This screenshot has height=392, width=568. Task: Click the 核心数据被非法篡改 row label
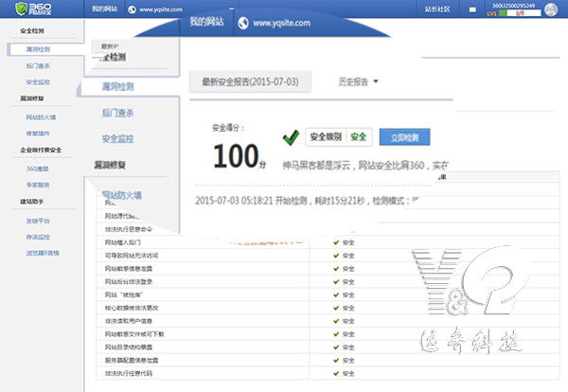click(x=132, y=308)
